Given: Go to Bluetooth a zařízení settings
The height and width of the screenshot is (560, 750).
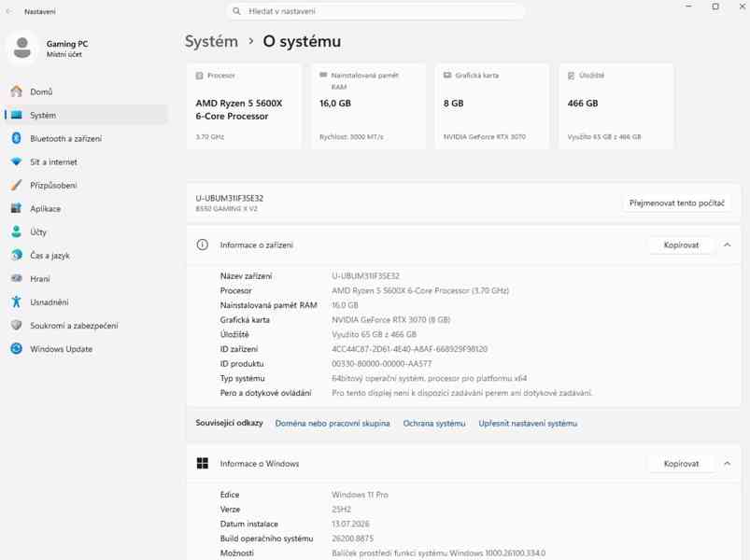Looking at the screenshot, I should (86, 138).
